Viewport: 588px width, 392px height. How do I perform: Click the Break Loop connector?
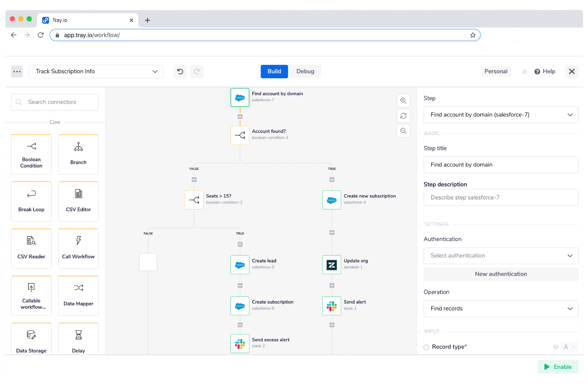pyautogui.click(x=31, y=201)
